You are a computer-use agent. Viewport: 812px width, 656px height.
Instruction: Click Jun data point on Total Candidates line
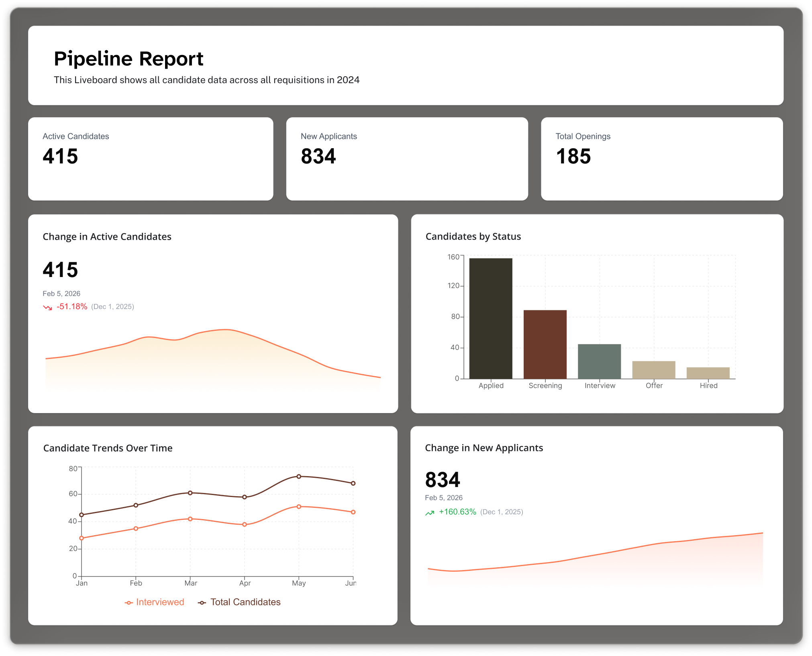(353, 483)
